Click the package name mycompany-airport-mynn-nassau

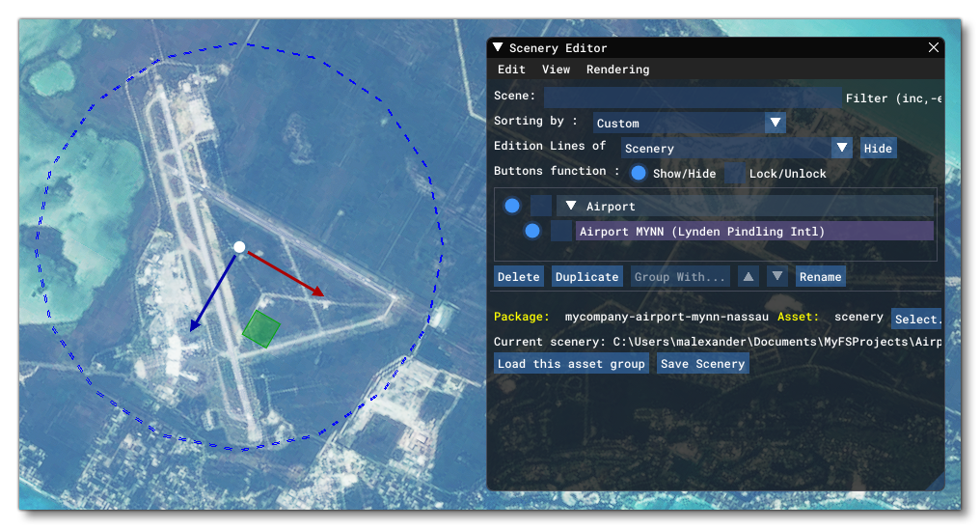667,317
